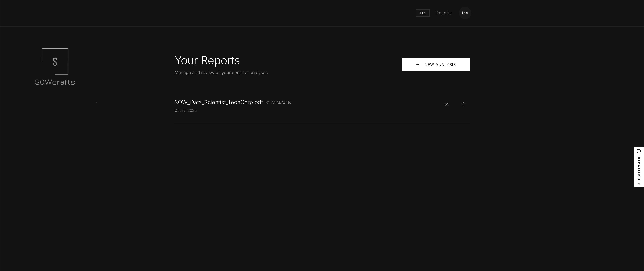Viewport: 644px width, 271px height.
Task: Delete the SOW_Data_Scientist_TechCorp report via trash icon
Action: pyautogui.click(x=463, y=105)
